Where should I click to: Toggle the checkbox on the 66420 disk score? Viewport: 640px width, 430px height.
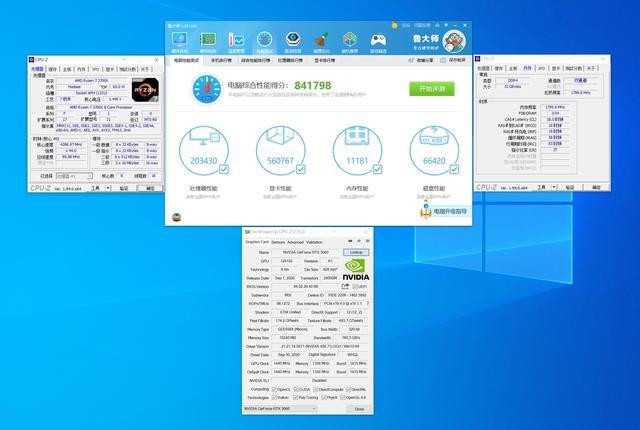pyautogui.click(x=454, y=169)
